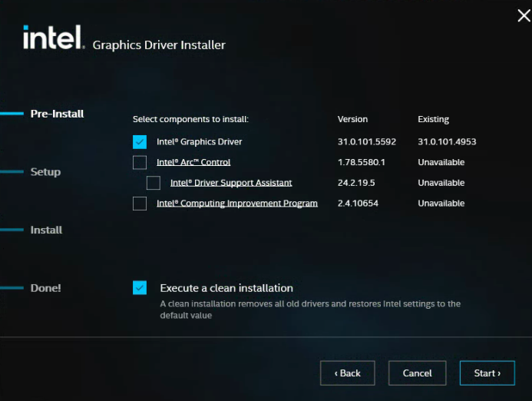Click Unavailable in the Arc Control row

[441, 162]
